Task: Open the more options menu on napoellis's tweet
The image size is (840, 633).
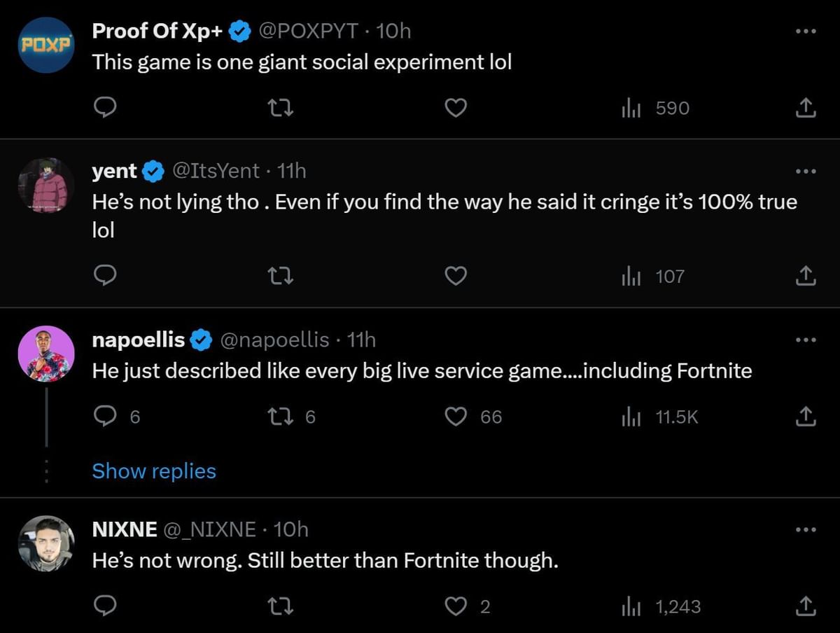Action: 806,340
